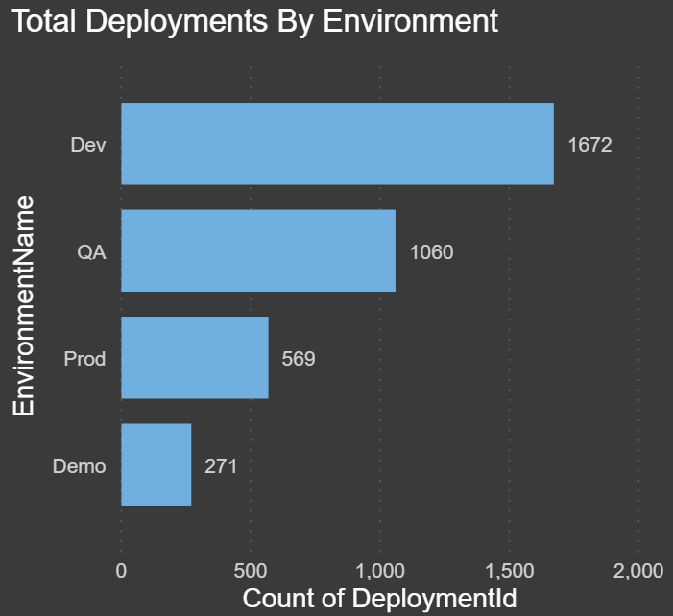Click the 1060 data label

tap(431, 252)
